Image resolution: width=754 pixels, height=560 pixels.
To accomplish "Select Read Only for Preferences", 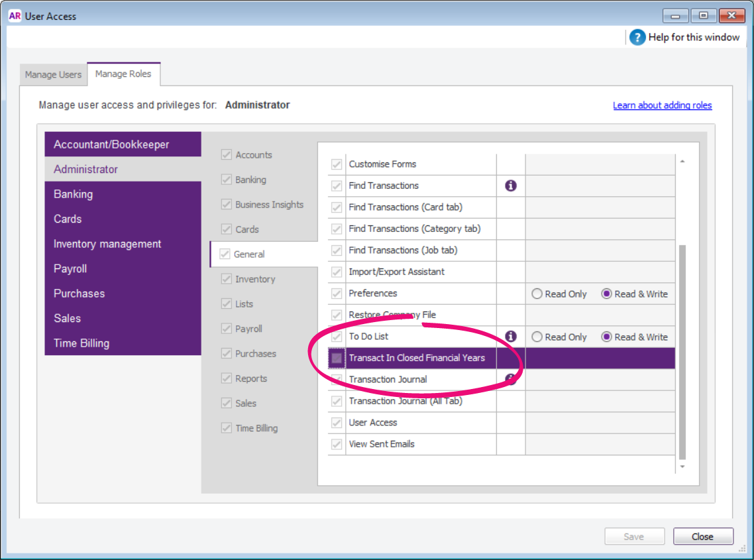I will coord(537,294).
